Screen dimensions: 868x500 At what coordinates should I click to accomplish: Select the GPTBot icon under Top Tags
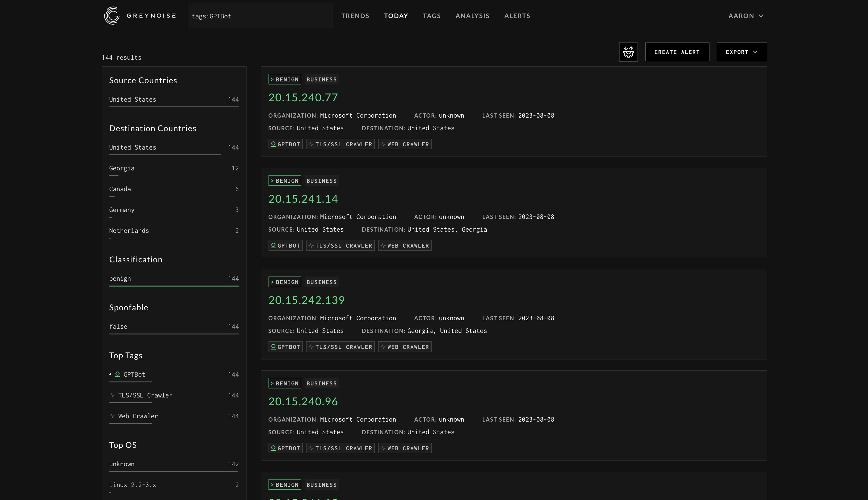[x=118, y=374]
